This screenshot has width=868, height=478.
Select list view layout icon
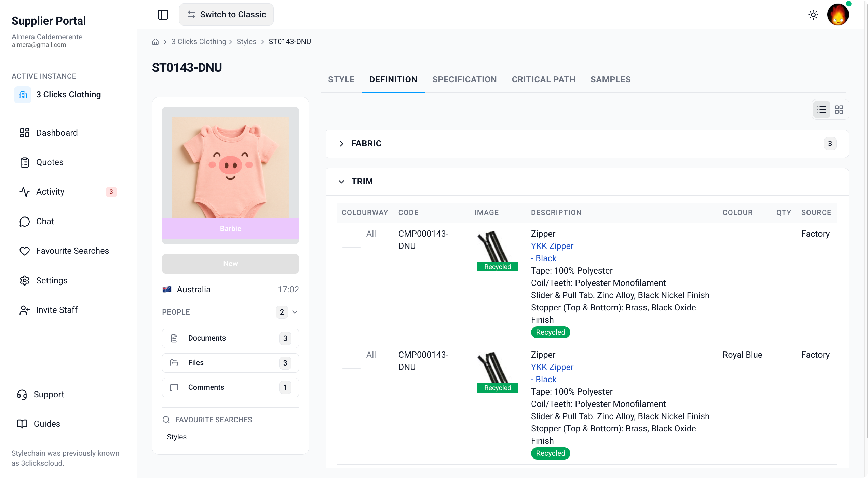[822, 110]
